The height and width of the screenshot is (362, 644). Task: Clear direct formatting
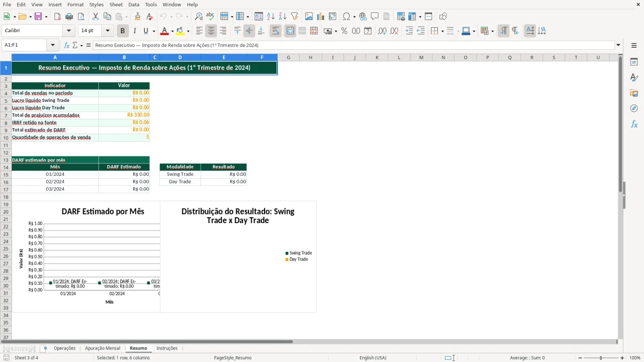(x=149, y=17)
